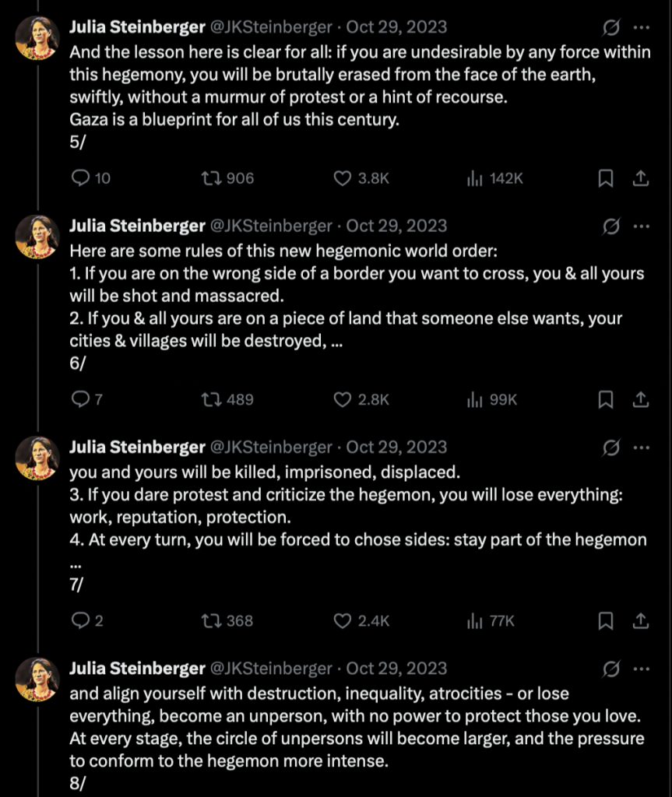672x797 pixels.
Task: Repost the 5/ tweet with 906 reposts
Action: tap(209, 178)
